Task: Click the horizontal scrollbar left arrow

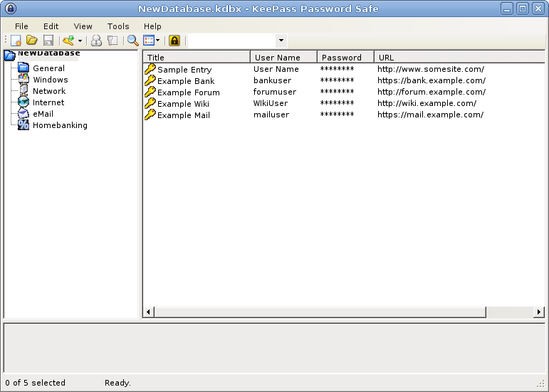Action: (x=148, y=312)
